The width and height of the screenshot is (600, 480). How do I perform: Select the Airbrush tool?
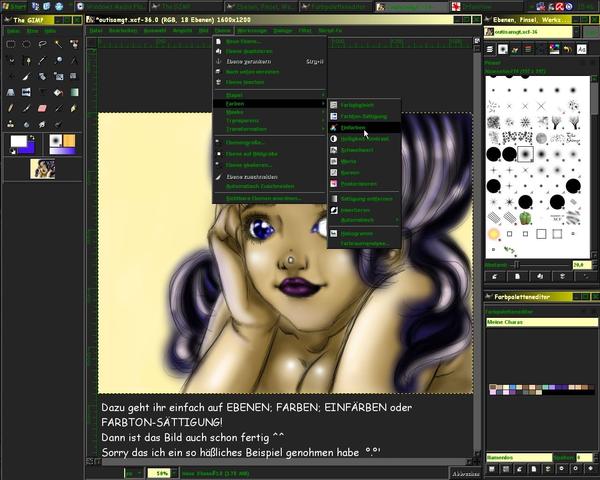click(x=58, y=108)
